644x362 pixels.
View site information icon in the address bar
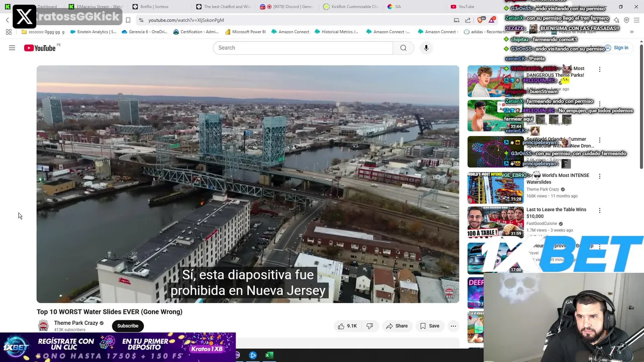pyautogui.click(x=141, y=20)
